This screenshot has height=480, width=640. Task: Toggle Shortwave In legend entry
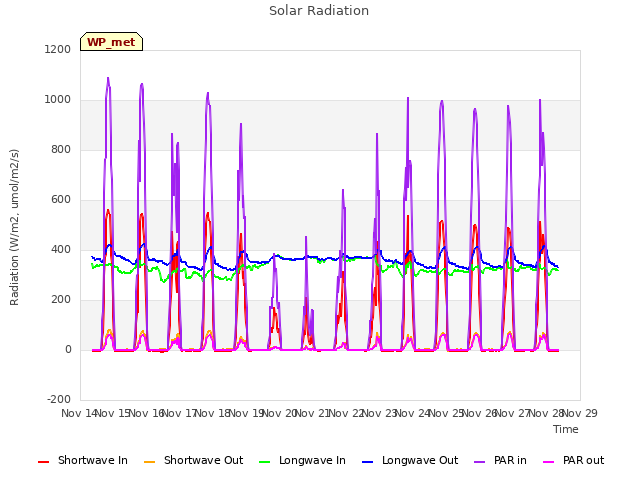pyautogui.click(x=83, y=460)
